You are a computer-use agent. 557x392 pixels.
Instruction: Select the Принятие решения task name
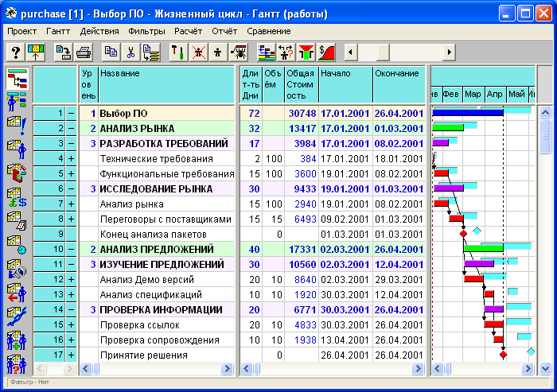[x=144, y=355]
